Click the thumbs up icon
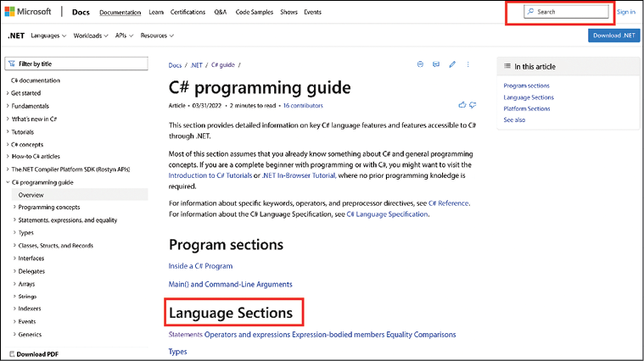The height and width of the screenshot is (361, 644). (462, 105)
